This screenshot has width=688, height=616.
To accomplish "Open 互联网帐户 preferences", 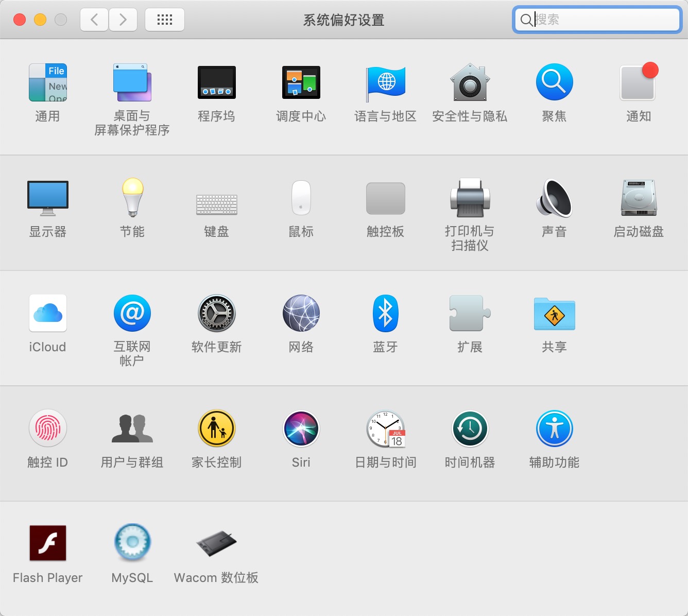I will point(132,313).
